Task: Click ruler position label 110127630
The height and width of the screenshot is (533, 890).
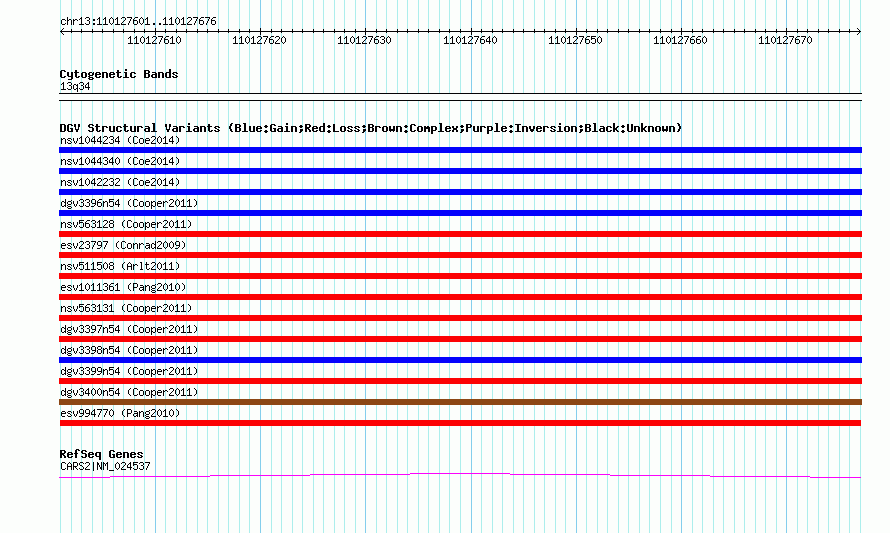Action: pyautogui.click(x=364, y=40)
